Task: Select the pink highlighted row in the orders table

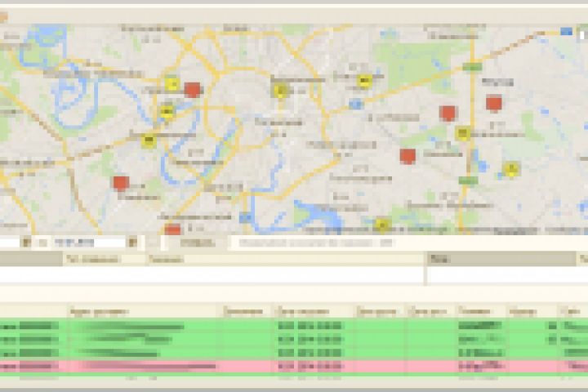Action: 294,367
